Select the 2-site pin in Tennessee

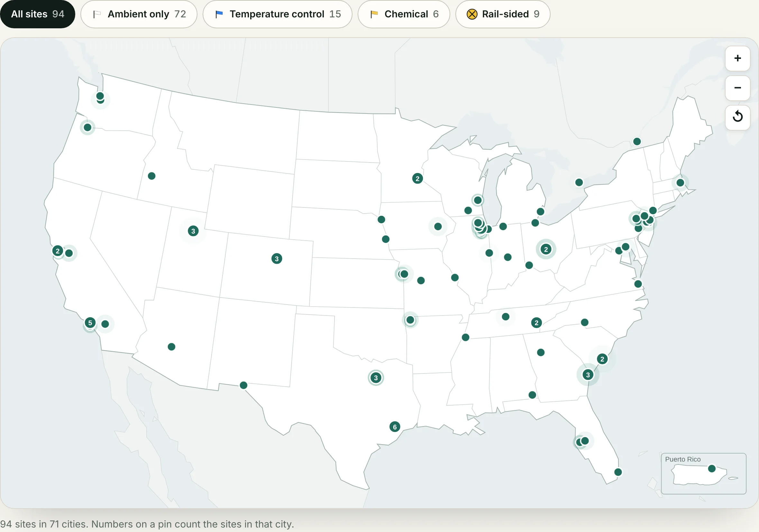tap(536, 323)
